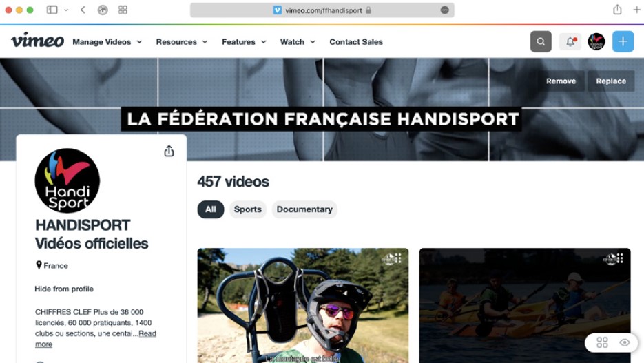Expand the Watch menu
This screenshot has height=363, width=644.
(x=298, y=42)
